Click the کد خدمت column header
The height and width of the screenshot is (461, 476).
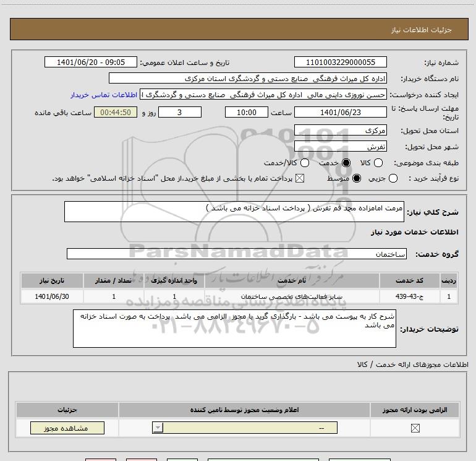pyautogui.click(x=409, y=280)
